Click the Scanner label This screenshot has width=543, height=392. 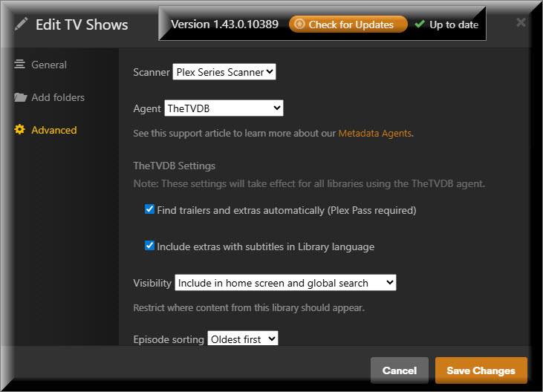coord(152,72)
